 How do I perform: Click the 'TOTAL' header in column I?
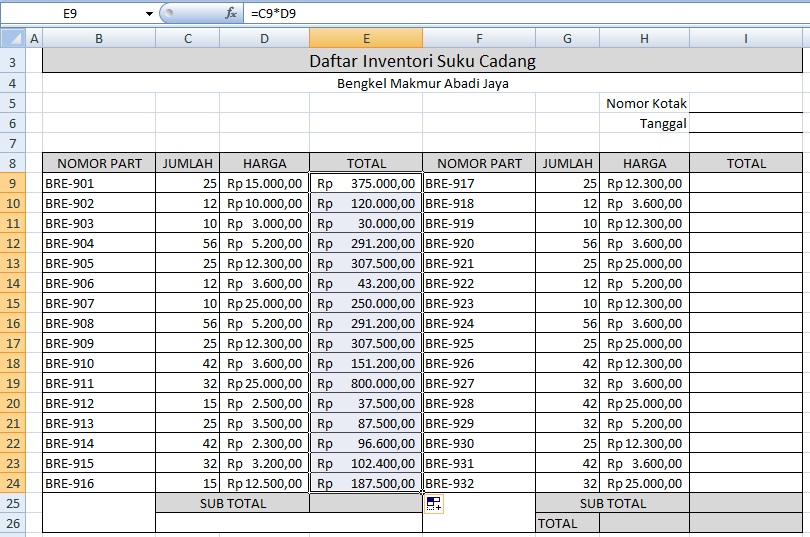point(746,163)
